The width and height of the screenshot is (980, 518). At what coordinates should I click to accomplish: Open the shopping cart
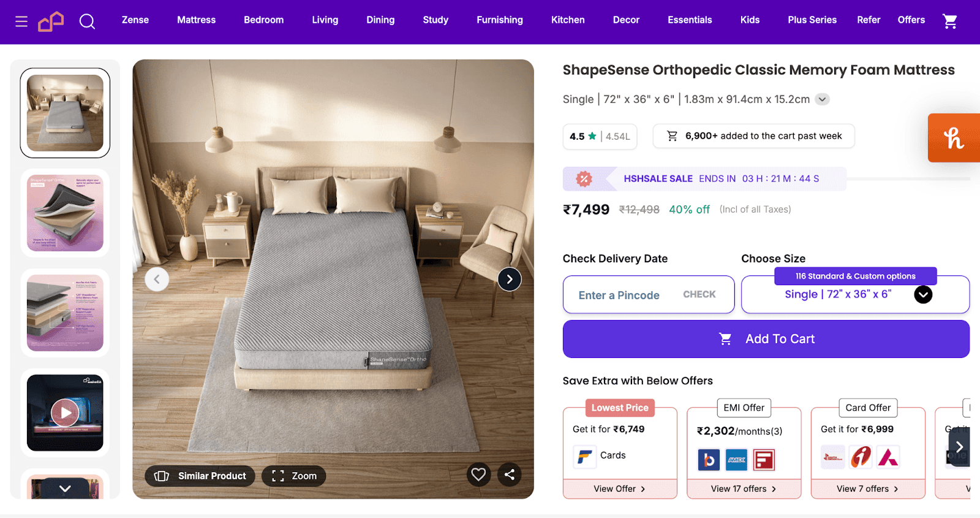point(949,20)
